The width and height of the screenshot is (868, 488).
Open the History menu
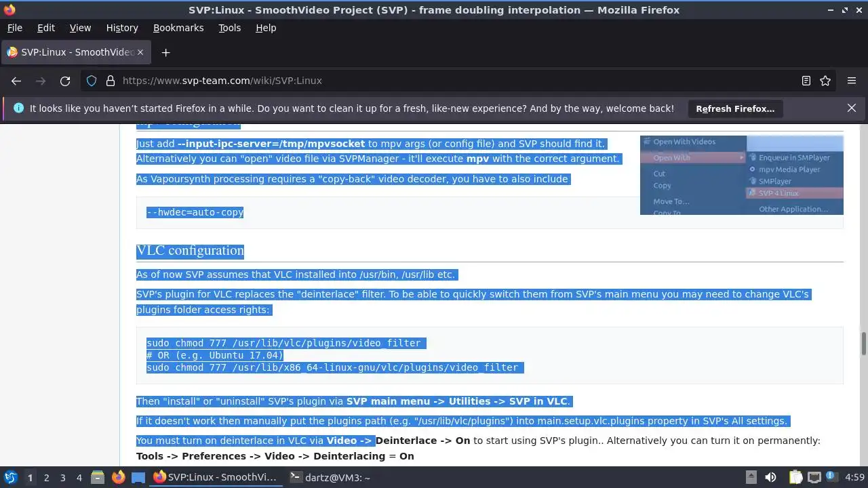(122, 28)
